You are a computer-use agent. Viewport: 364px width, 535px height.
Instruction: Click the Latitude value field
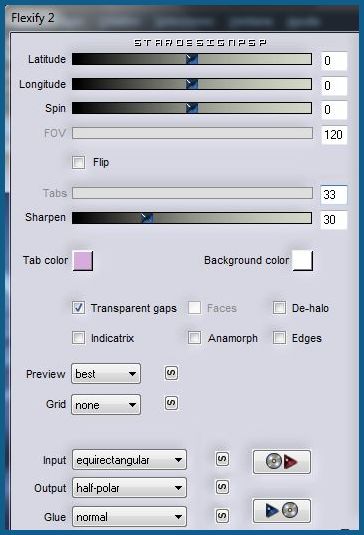click(x=334, y=61)
